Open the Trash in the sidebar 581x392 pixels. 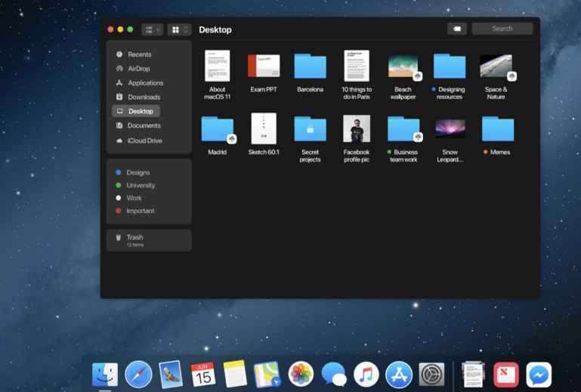click(134, 237)
